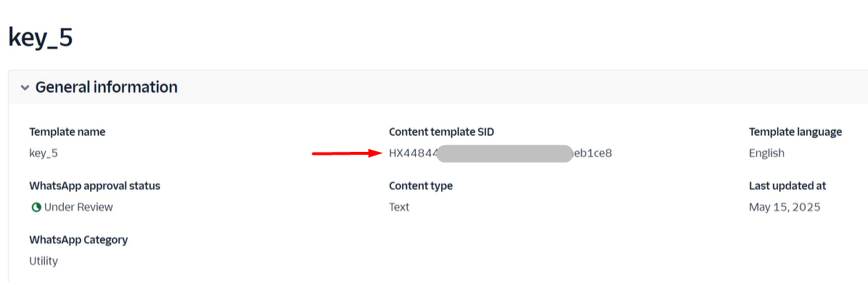Click the WhatsApp approval status label

point(94,185)
